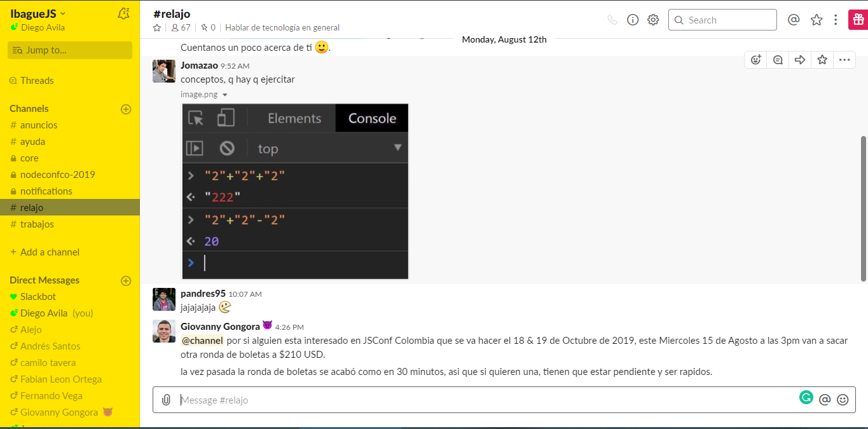This screenshot has width=868, height=429.
Task: Collapse the image.png attachment
Action: click(224, 95)
